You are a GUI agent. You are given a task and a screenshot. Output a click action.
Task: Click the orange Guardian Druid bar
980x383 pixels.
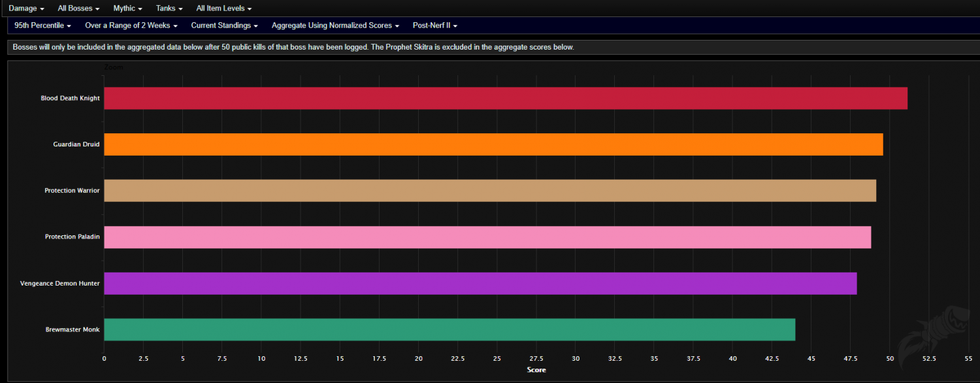pos(493,144)
